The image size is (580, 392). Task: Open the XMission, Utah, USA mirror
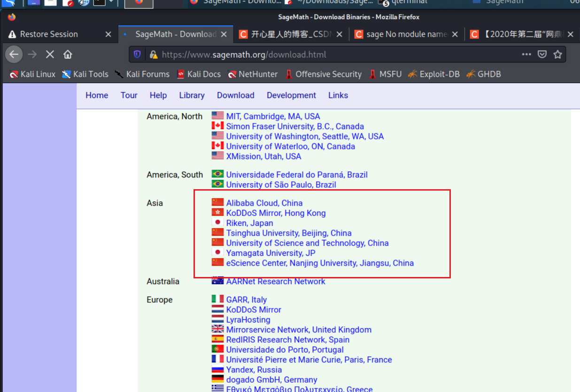(264, 156)
